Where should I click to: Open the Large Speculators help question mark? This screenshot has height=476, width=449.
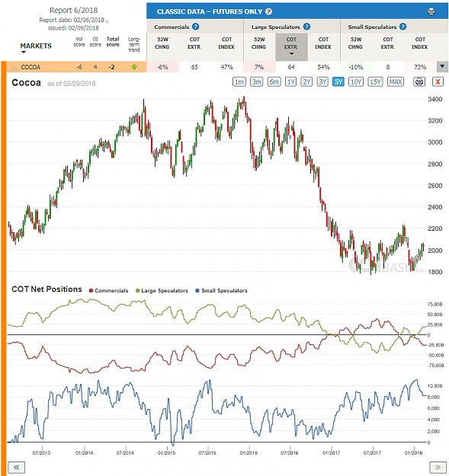306,27
